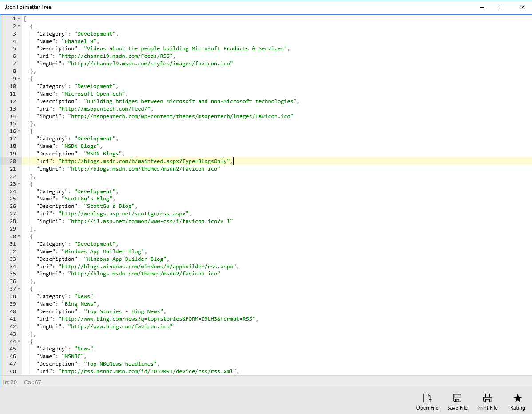Viewport: 532px width, 414px height.
Task: Collapse the object fold arrow at line 23
Action: pyautogui.click(x=19, y=183)
